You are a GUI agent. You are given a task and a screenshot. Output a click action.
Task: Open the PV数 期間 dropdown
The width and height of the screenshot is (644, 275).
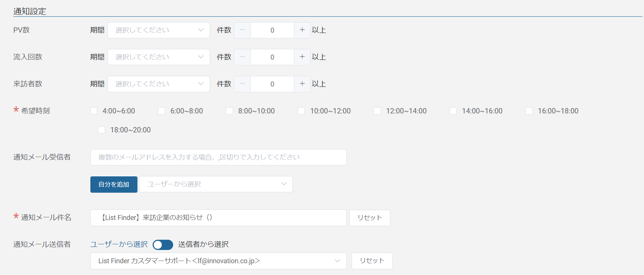tap(159, 30)
